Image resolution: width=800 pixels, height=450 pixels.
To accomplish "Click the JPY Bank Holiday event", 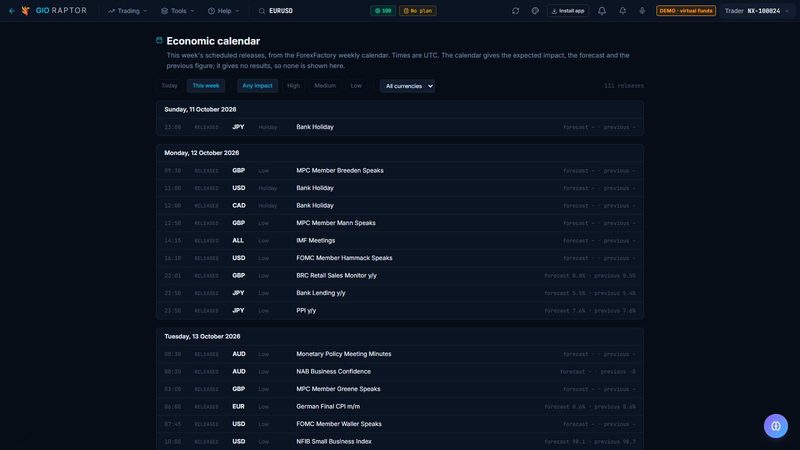I will pos(400,127).
